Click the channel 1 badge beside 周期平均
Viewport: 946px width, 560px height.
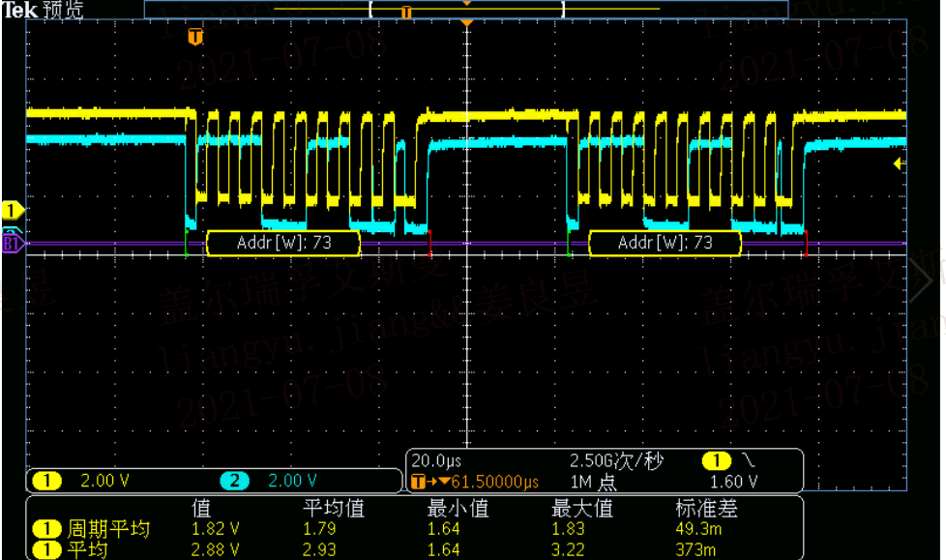click(46, 529)
